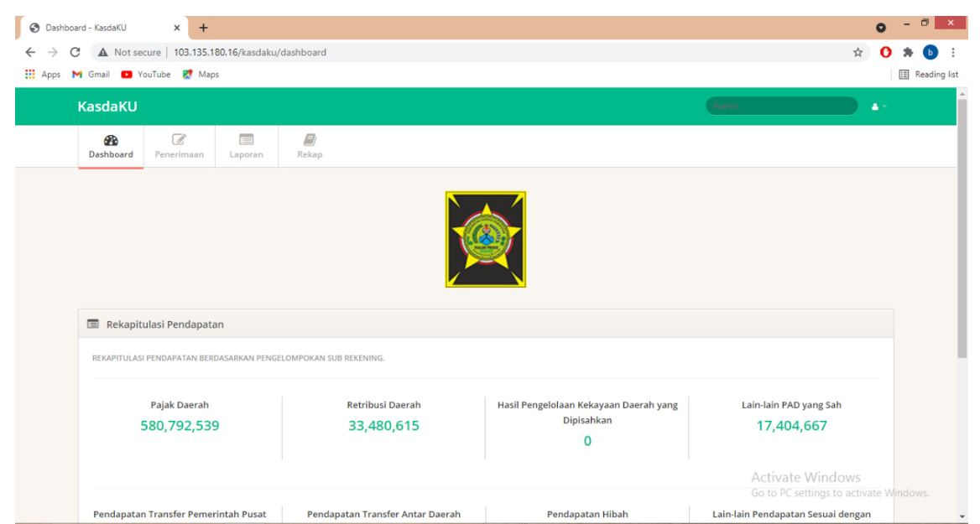Open the Penerimaan navigation tab

(180, 147)
